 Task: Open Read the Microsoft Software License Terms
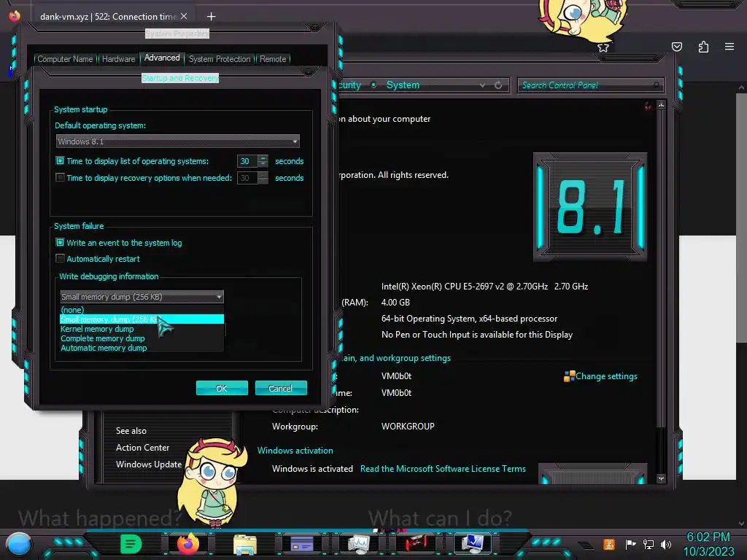(443, 469)
